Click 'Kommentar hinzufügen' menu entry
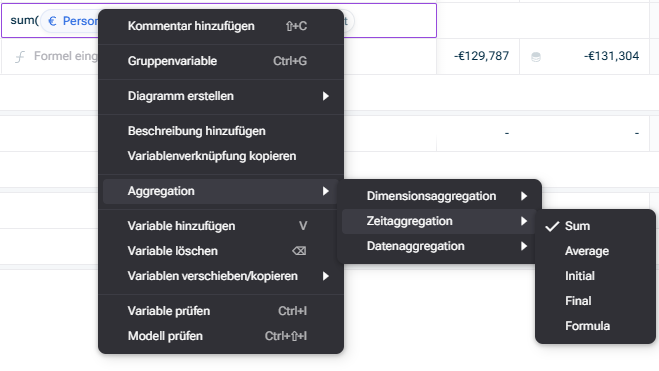This screenshot has width=659, height=371. [x=221, y=26]
